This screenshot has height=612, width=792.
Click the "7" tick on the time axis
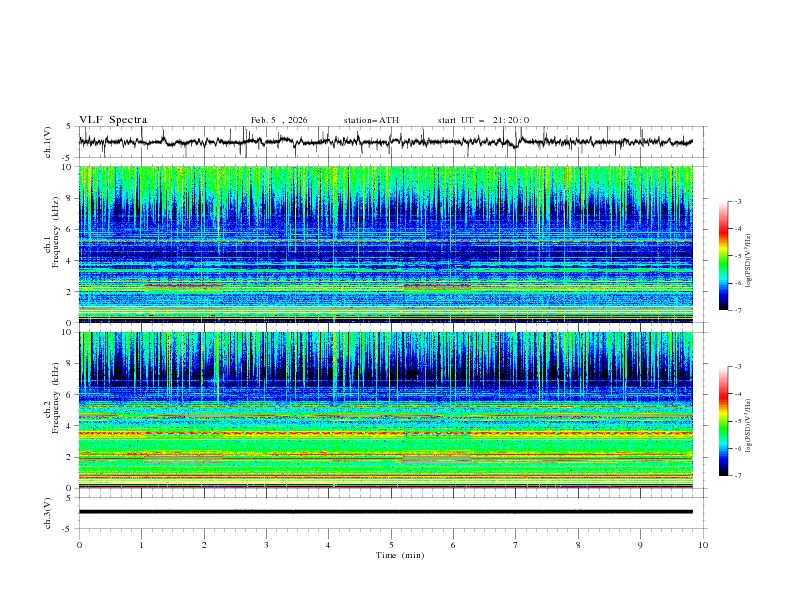point(515,545)
